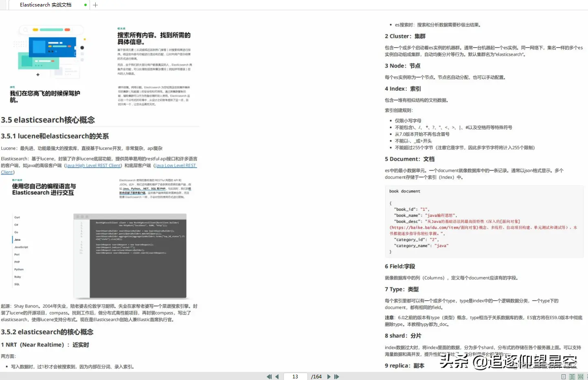Open the Java High Level REST Client link
Viewport: 588px width, 380px height.
[93, 165]
